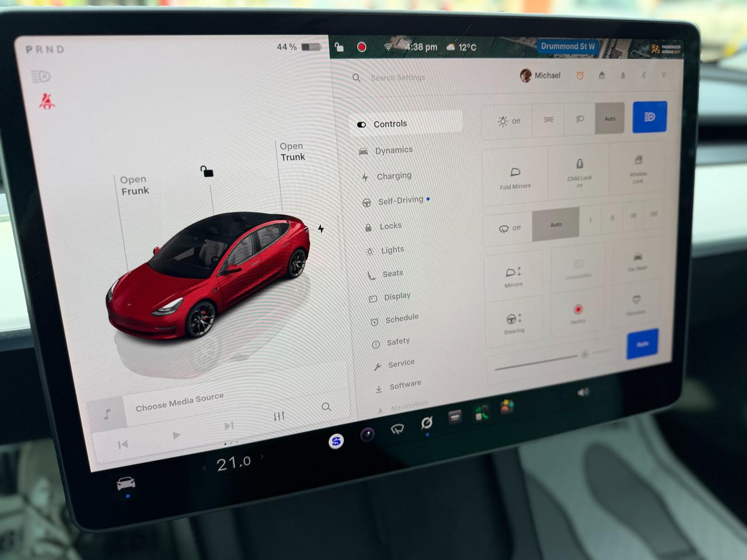Tap the volume speaker icon in the bottom bar
Viewport: 747px width, 560px height.
tap(583, 393)
